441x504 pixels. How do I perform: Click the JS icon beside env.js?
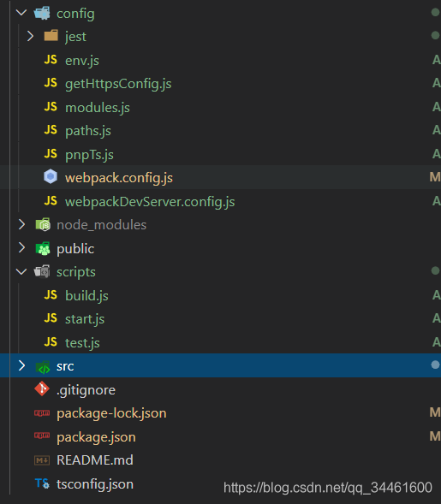(x=51, y=59)
